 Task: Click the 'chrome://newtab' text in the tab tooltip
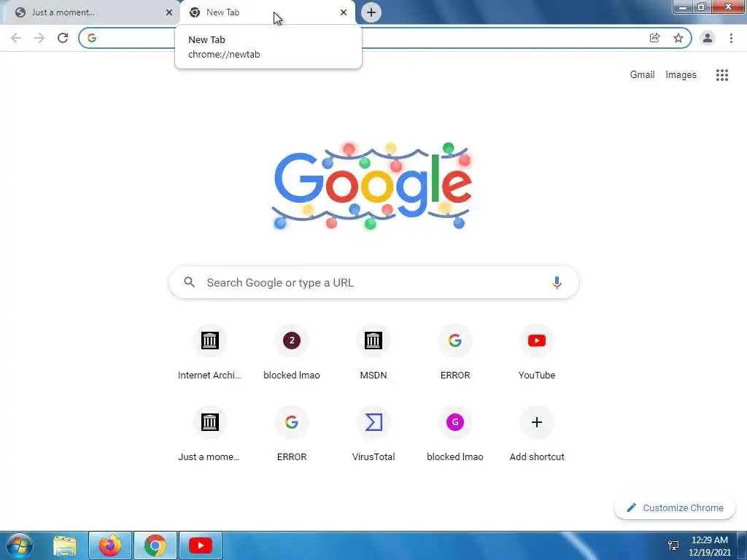coord(224,54)
